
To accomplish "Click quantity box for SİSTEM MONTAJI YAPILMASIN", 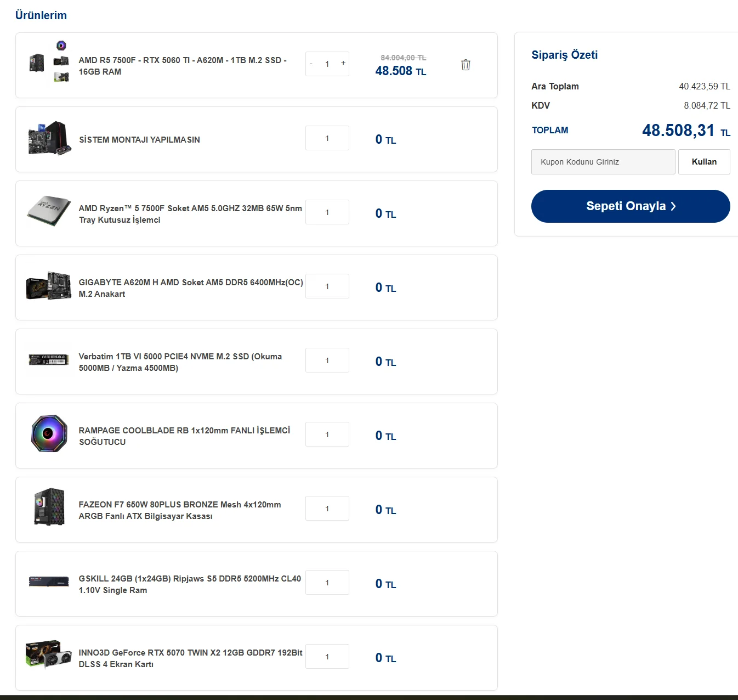I will point(327,138).
